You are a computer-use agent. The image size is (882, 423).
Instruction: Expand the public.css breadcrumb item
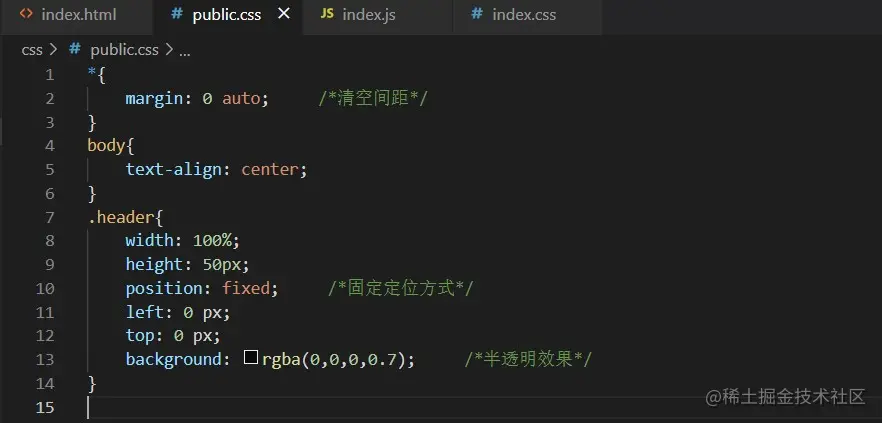point(124,49)
